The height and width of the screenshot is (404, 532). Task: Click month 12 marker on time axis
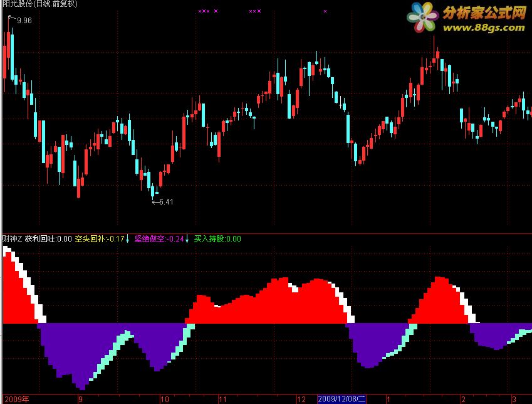point(301,399)
